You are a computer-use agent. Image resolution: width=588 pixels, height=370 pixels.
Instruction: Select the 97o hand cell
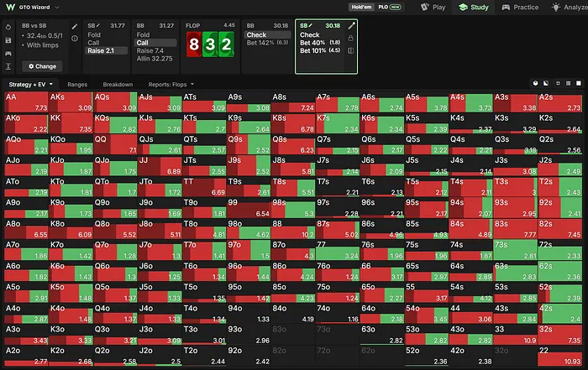coord(249,251)
